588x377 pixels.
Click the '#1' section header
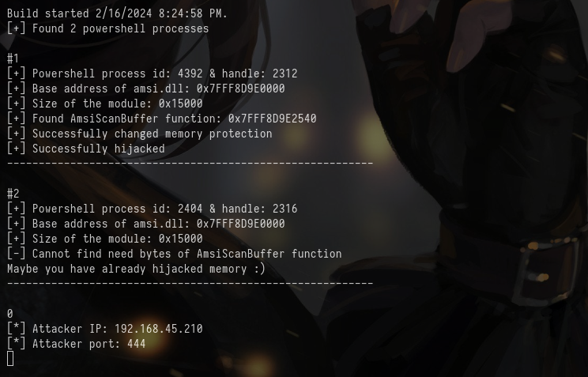click(13, 58)
